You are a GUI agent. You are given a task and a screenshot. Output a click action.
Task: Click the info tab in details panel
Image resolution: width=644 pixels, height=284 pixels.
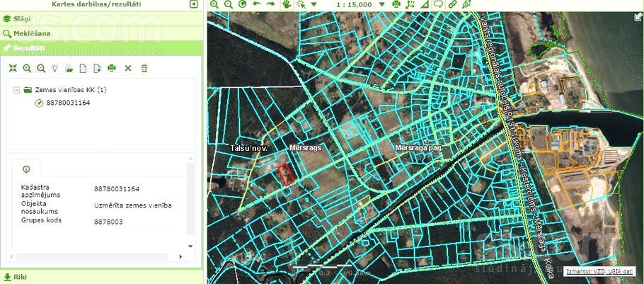tap(26, 169)
